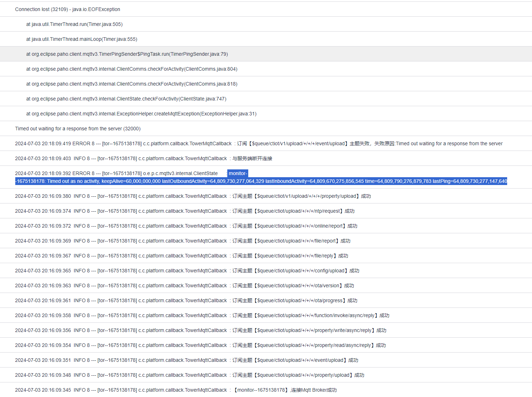Click the TimerThread.run stack trace entry
This screenshot has height=397, width=532.
click(x=74, y=24)
